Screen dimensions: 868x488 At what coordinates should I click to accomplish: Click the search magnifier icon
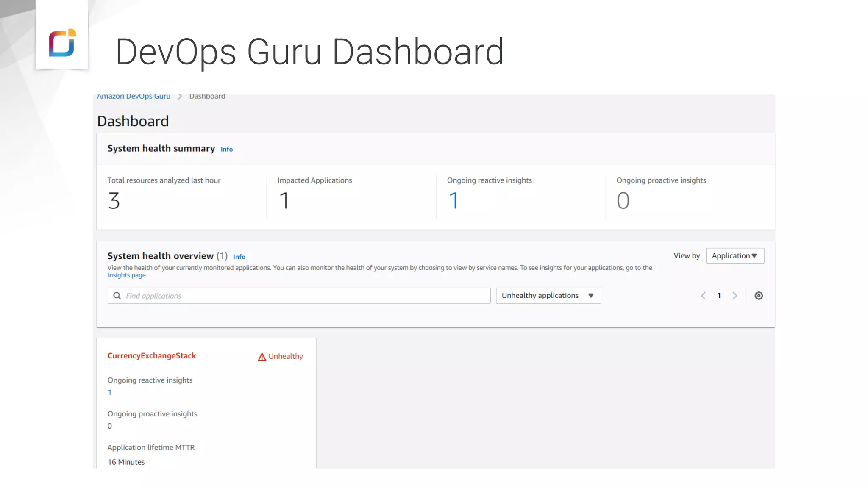[x=117, y=296]
